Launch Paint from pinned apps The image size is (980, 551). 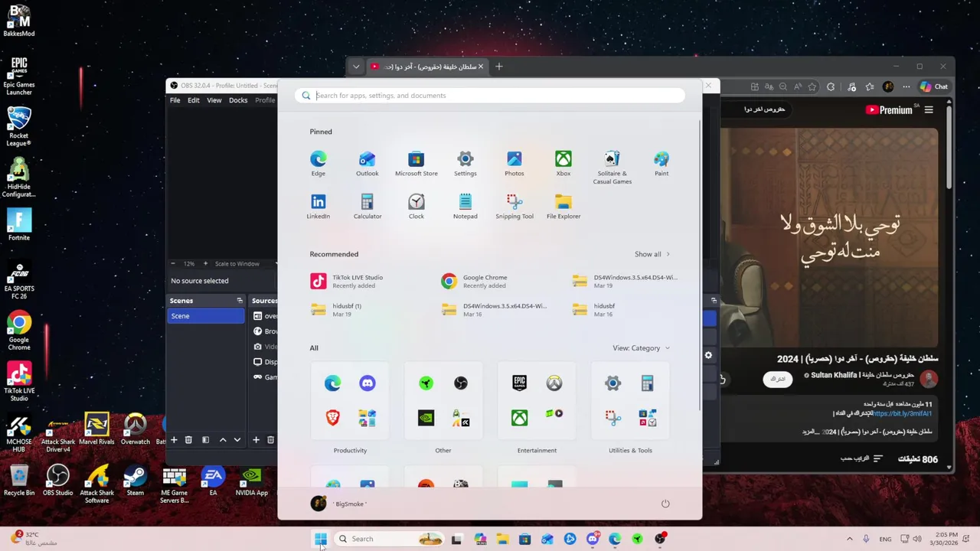pos(661,163)
